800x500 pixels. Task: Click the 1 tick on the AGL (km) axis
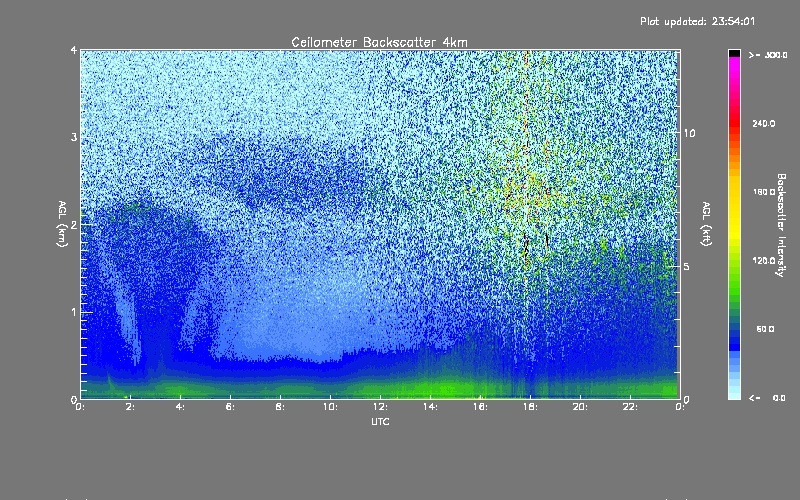tap(74, 312)
